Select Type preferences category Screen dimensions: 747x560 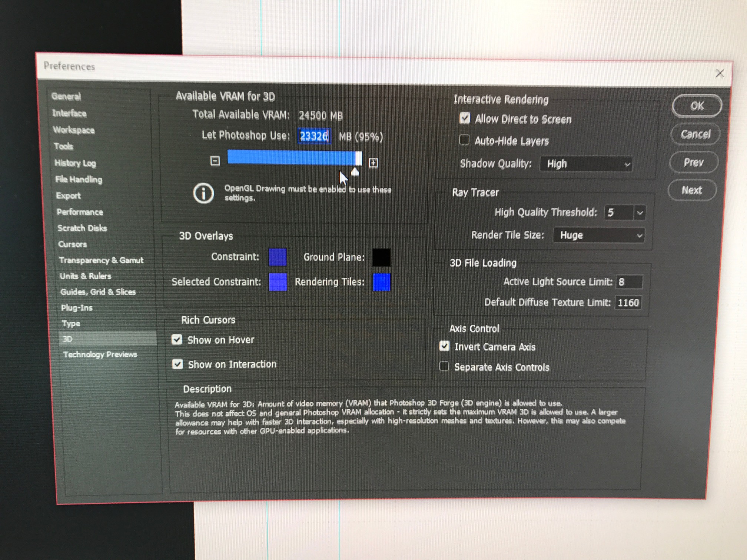point(71,323)
